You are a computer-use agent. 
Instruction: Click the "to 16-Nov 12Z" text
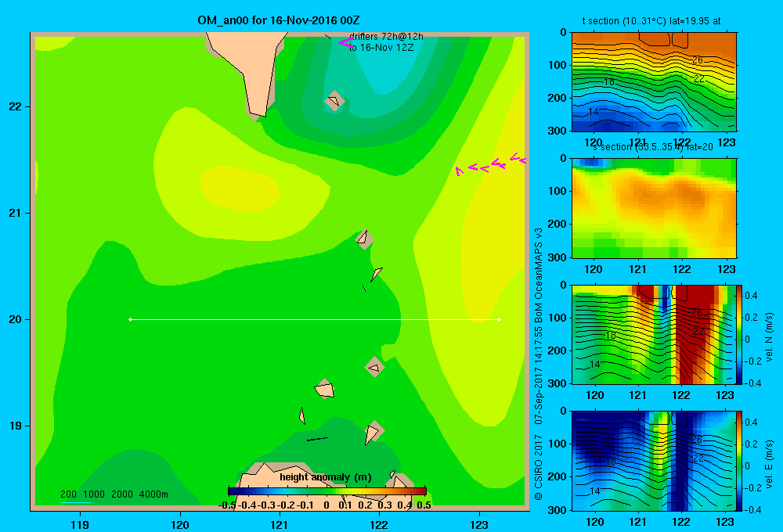[381, 48]
